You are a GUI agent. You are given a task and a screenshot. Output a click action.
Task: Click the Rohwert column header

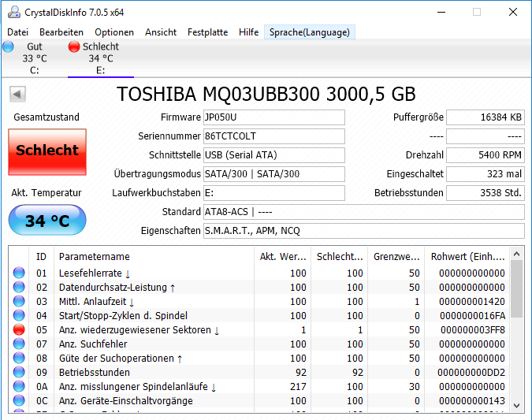coord(467,257)
